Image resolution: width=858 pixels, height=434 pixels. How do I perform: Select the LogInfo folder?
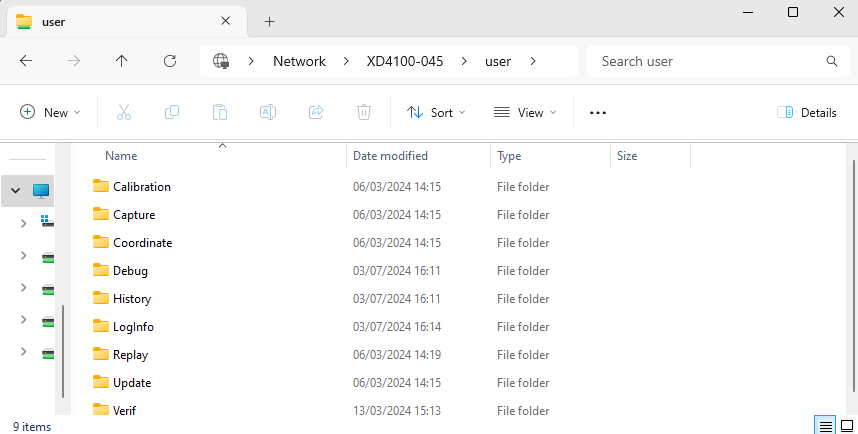click(x=133, y=327)
